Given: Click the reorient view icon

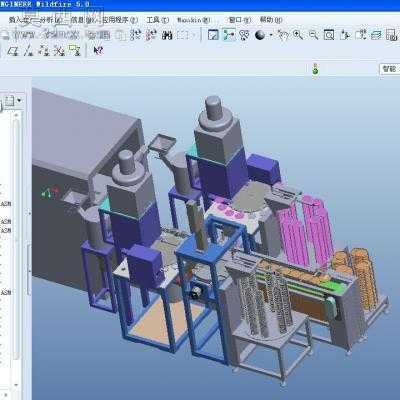Looking at the screenshot, I should (x=345, y=35).
